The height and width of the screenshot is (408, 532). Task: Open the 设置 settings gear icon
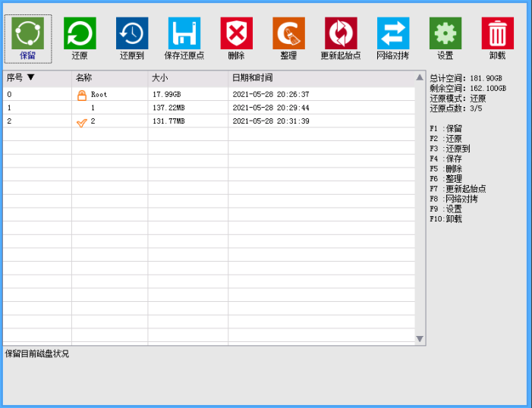[x=445, y=33]
